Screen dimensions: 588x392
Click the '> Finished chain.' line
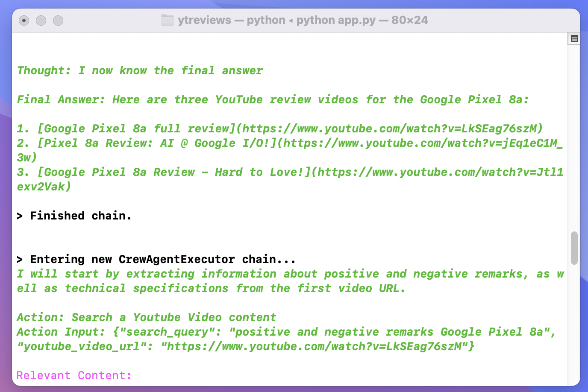pos(74,216)
